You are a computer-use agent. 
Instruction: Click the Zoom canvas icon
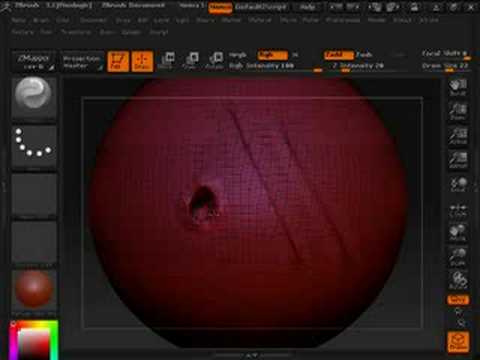coord(458,112)
